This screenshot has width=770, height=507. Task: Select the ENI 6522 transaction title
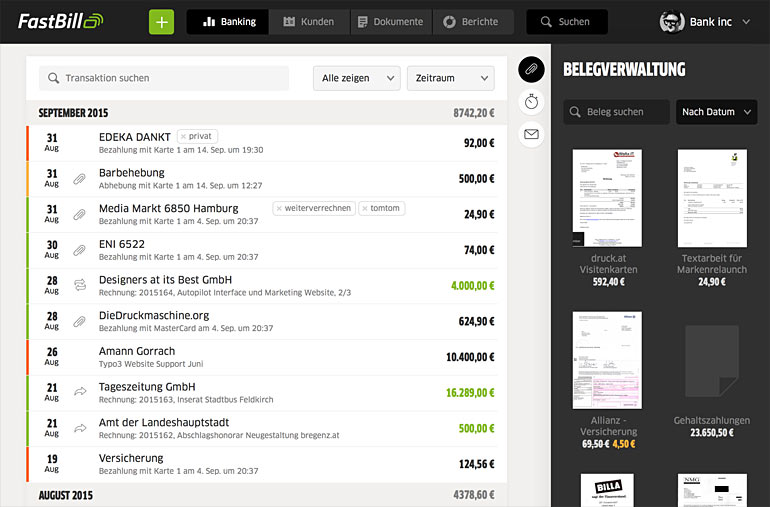click(122, 244)
